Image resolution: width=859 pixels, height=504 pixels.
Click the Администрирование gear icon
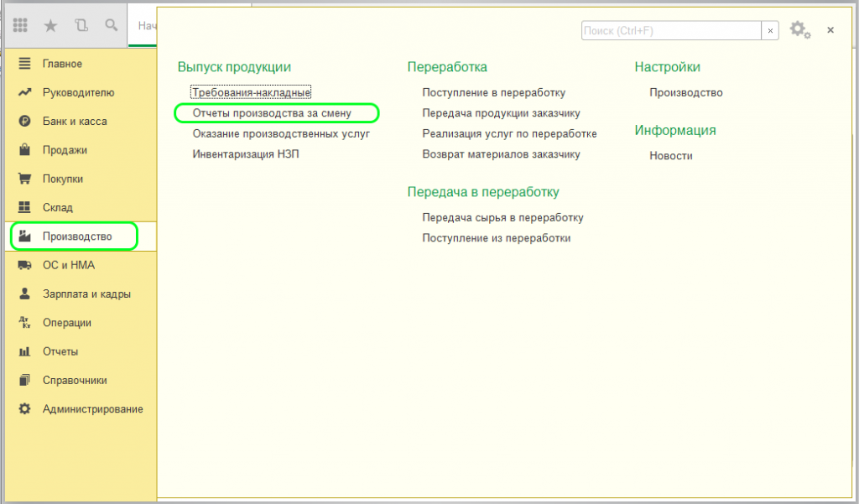25,409
